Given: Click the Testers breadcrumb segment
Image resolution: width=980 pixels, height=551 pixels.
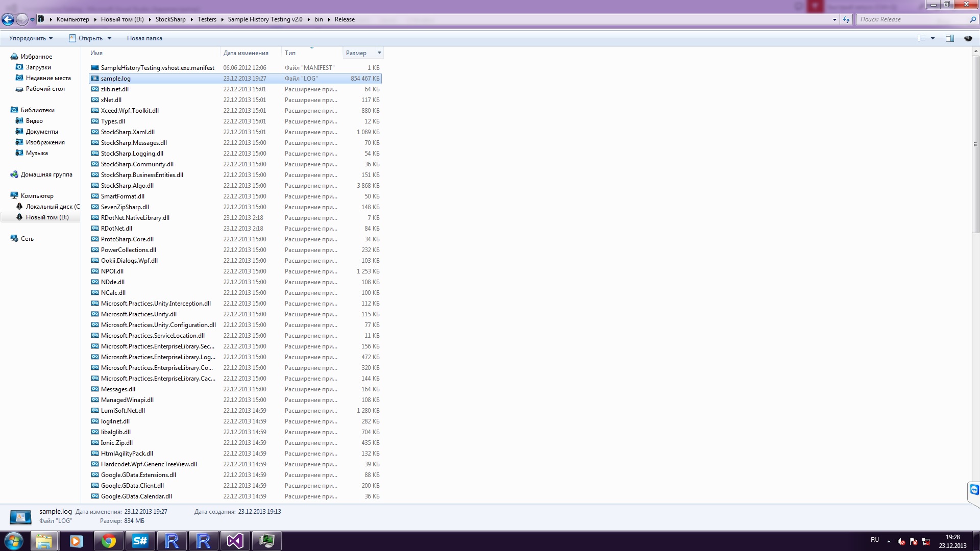Looking at the screenshot, I should coord(207,19).
